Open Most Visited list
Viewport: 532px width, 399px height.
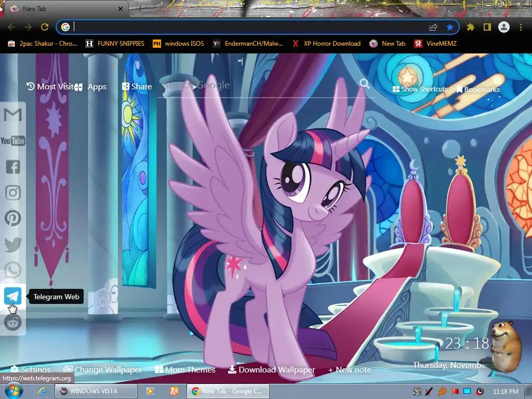tap(50, 87)
